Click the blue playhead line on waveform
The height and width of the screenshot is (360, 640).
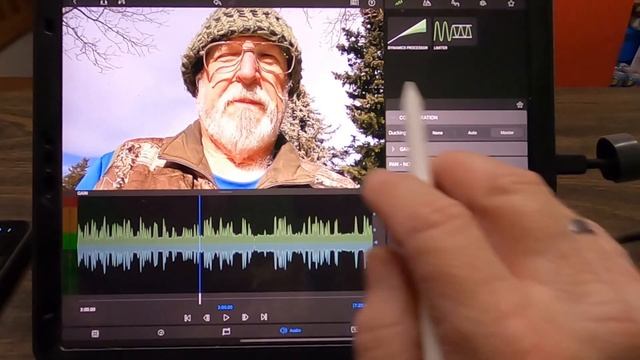pyautogui.click(x=200, y=249)
